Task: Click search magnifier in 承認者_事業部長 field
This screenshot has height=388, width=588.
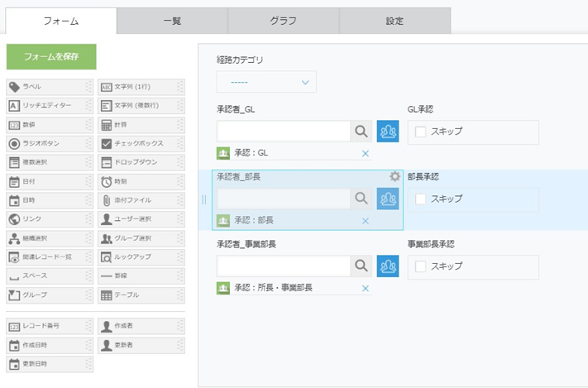Action: click(x=361, y=266)
